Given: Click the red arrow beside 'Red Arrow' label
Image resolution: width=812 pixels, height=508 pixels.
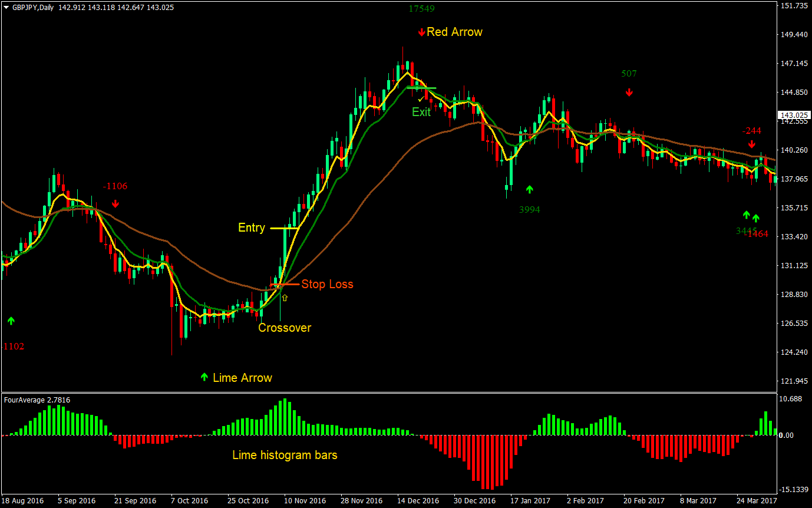Looking at the screenshot, I should [x=421, y=32].
